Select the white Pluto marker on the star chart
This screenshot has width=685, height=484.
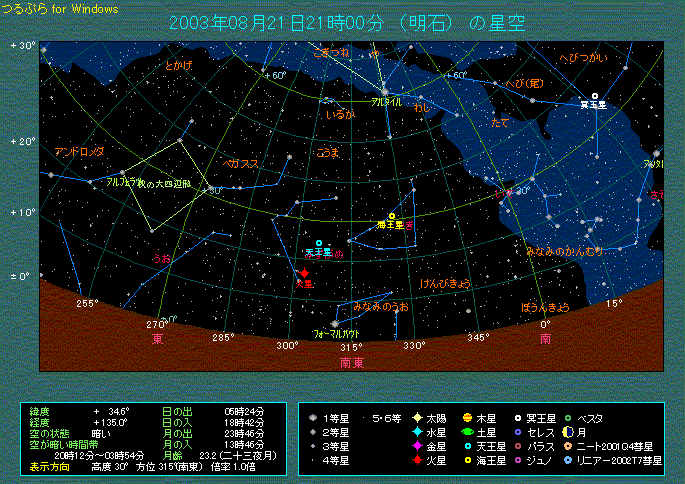[595, 96]
